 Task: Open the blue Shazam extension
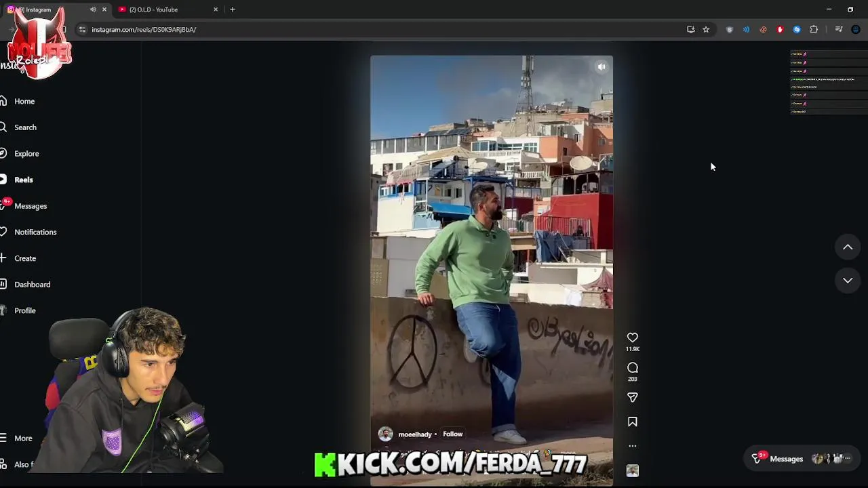click(x=797, y=30)
